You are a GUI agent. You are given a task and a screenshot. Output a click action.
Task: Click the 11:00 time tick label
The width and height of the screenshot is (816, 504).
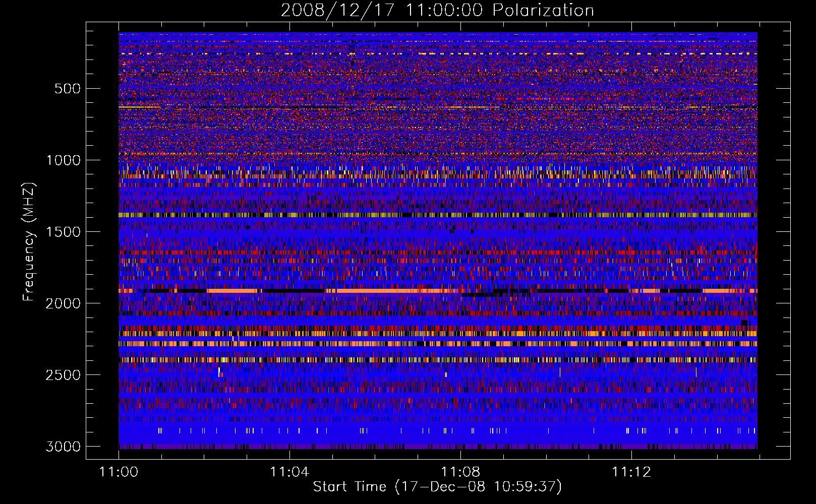[119, 472]
